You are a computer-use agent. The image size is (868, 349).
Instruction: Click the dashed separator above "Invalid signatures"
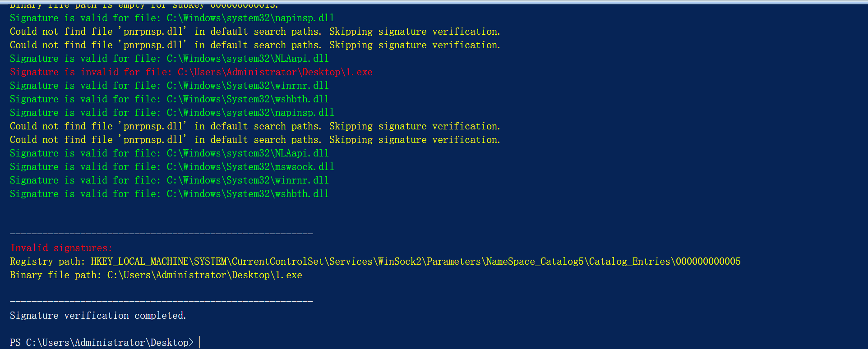(161, 234)
